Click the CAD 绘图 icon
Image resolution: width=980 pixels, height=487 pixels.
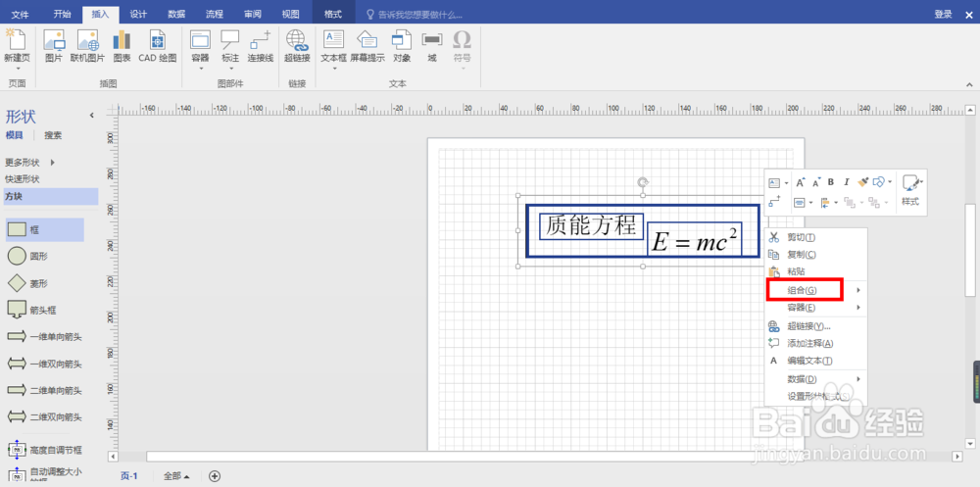(158, 40)
